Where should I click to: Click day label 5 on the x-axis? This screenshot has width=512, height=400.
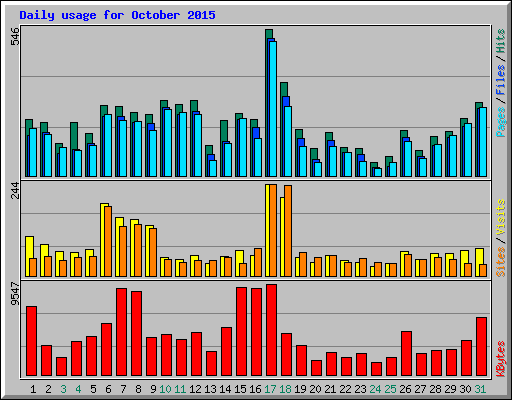[93, 389]
